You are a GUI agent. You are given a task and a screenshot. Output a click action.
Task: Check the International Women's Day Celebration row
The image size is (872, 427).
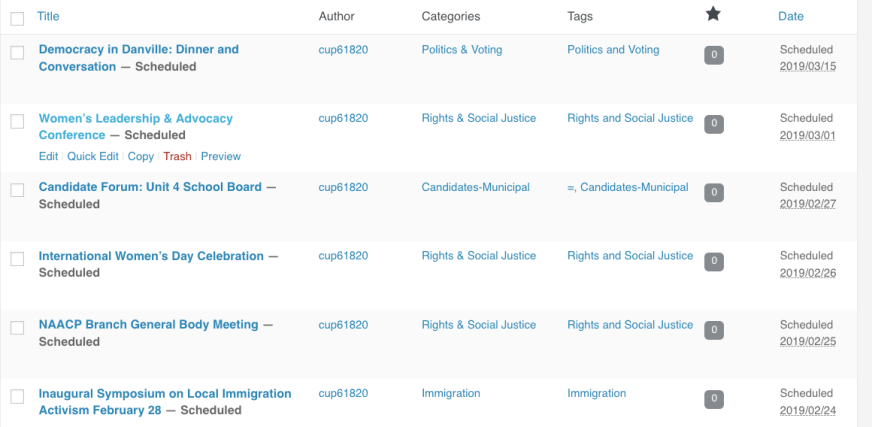(x=17, y=259)
